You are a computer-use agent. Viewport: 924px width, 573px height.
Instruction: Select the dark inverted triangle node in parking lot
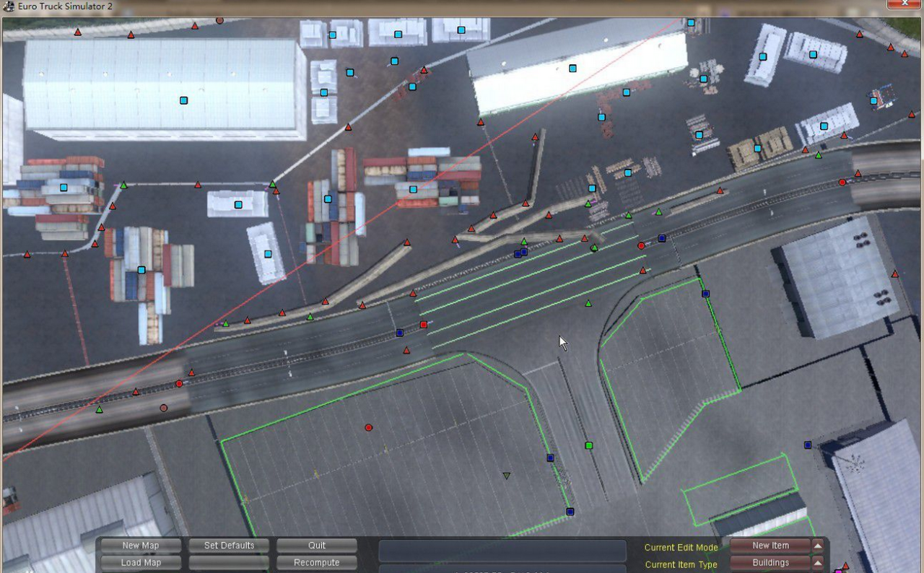pyautogui.click(x=506, y=476)
